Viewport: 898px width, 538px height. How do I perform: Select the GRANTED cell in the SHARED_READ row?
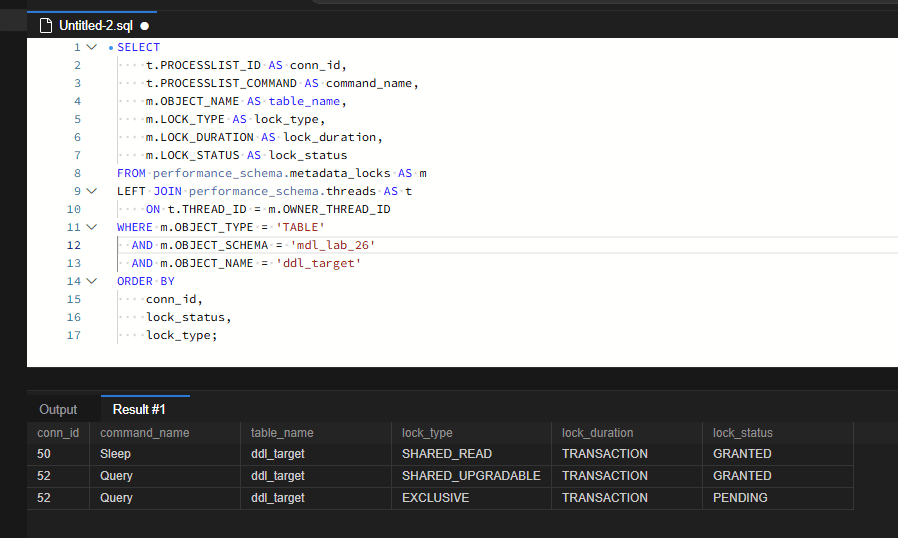778,454
